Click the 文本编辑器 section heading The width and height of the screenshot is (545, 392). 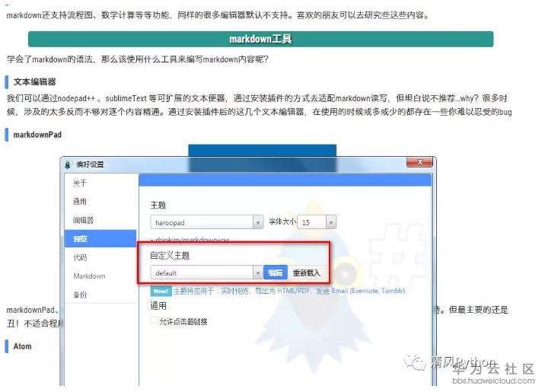click(34, 82)
